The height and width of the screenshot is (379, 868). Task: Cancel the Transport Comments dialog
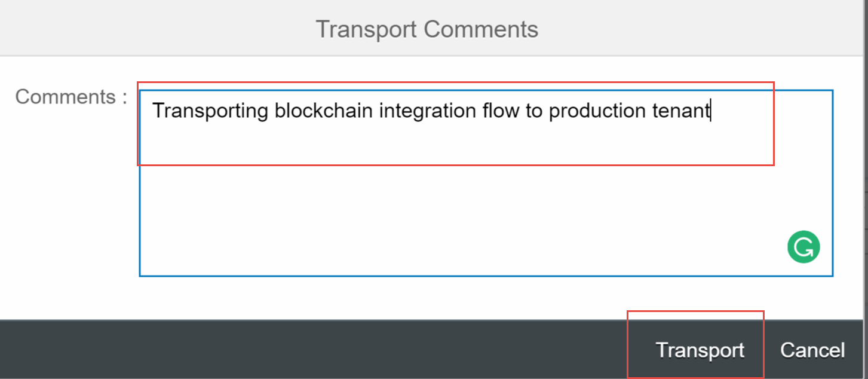pyautogui.click(x=812, y=350)
